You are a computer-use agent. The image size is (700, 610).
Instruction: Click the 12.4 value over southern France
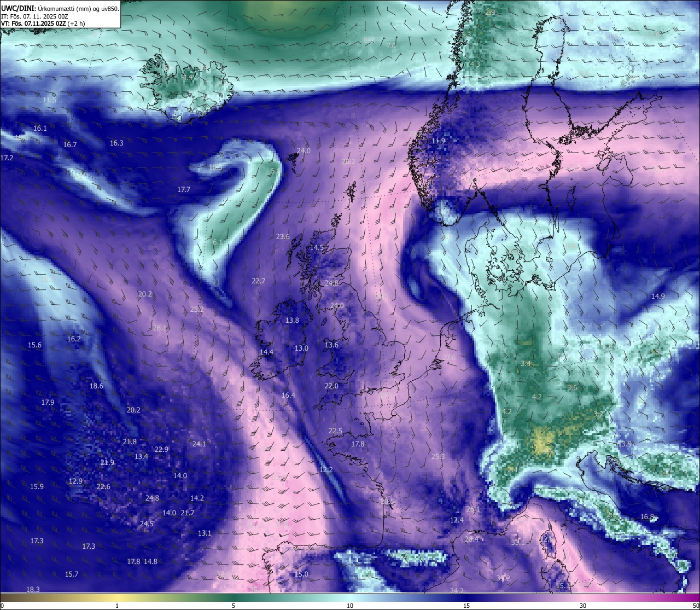[x=457, y=520]
